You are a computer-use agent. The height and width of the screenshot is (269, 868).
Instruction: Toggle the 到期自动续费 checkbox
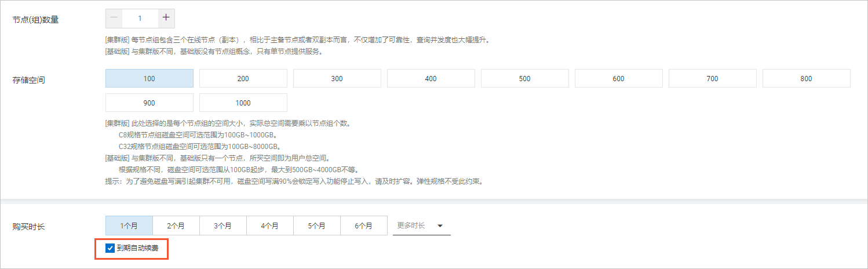(111, 249)
